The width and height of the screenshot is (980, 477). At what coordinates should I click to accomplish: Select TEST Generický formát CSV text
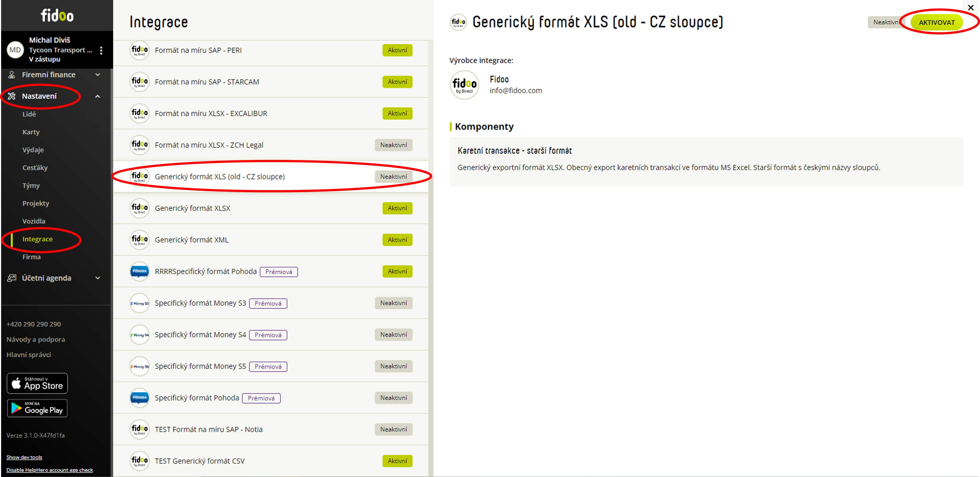click(x=200, y=461)
